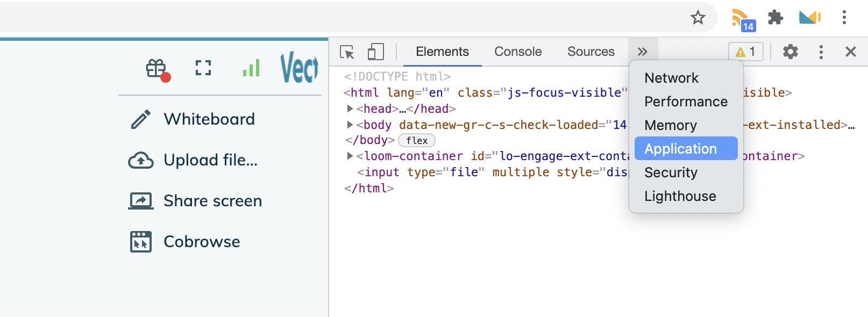Toggle the flex badge on body
Image resolution: width=868 pixels, height=317 pixels.
(417, 141)
